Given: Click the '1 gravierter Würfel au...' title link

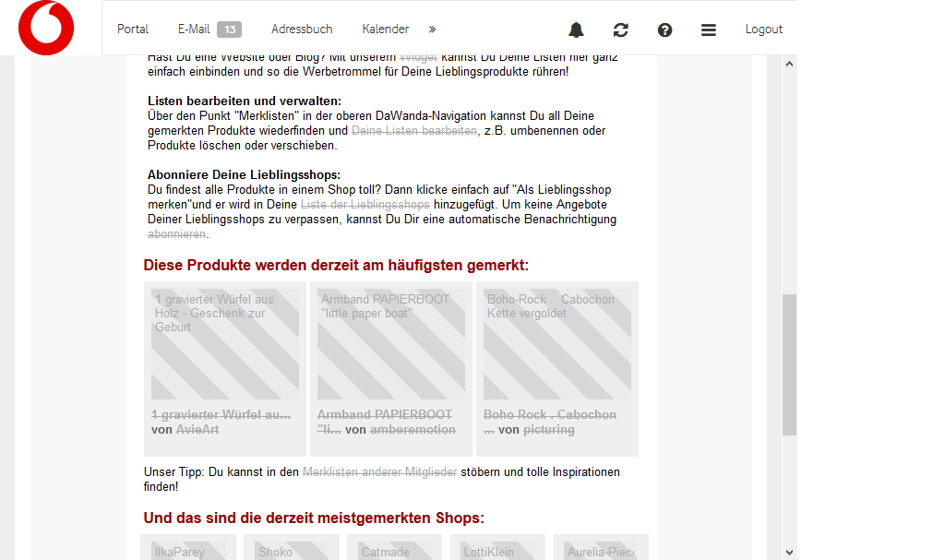Looking at the screenshot, I should [221, 415].
